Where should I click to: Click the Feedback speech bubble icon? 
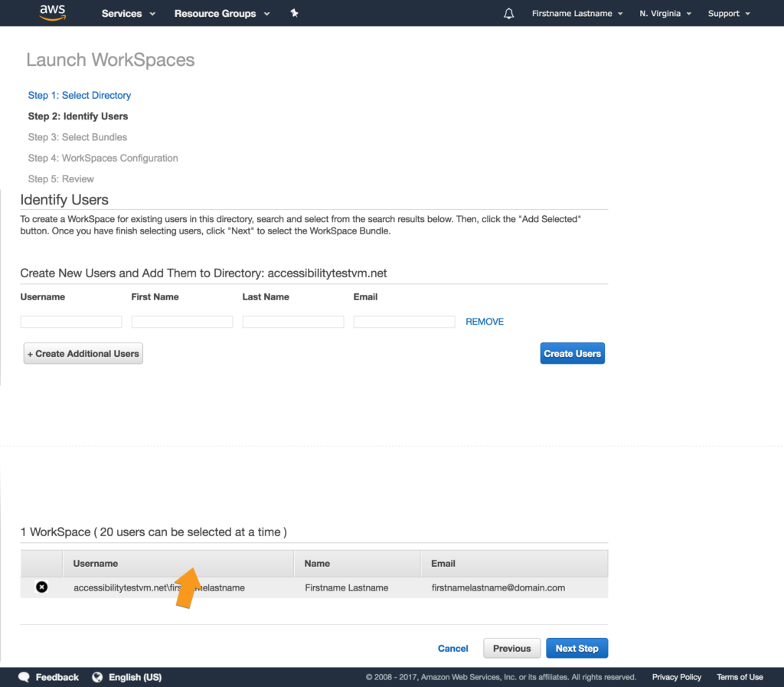[24, 677]
